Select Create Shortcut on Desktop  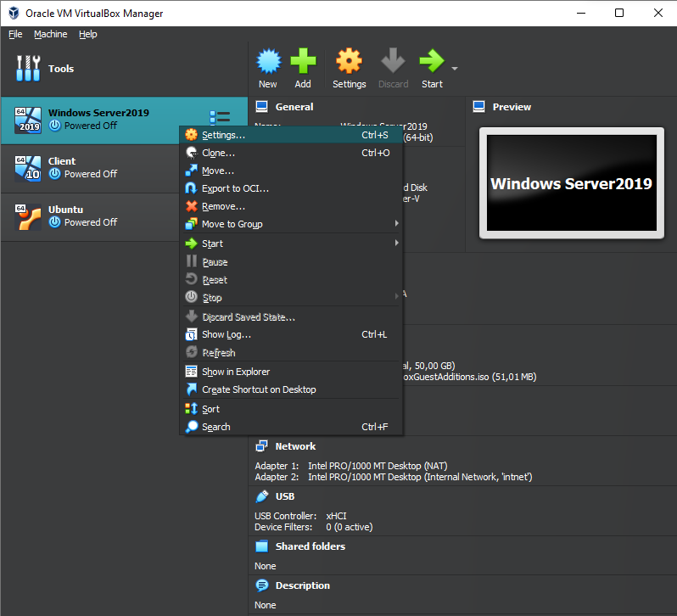point(259,389)
